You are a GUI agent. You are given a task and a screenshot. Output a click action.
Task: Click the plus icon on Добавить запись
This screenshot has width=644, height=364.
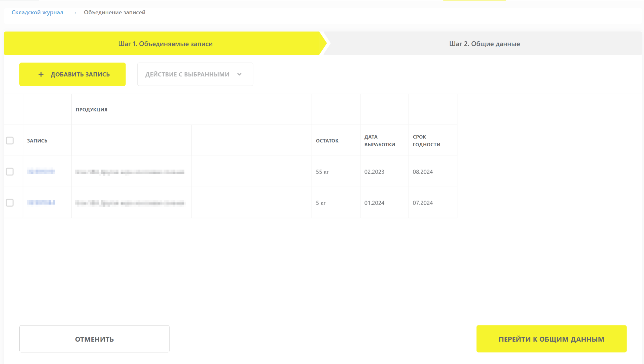pos(41,74)
